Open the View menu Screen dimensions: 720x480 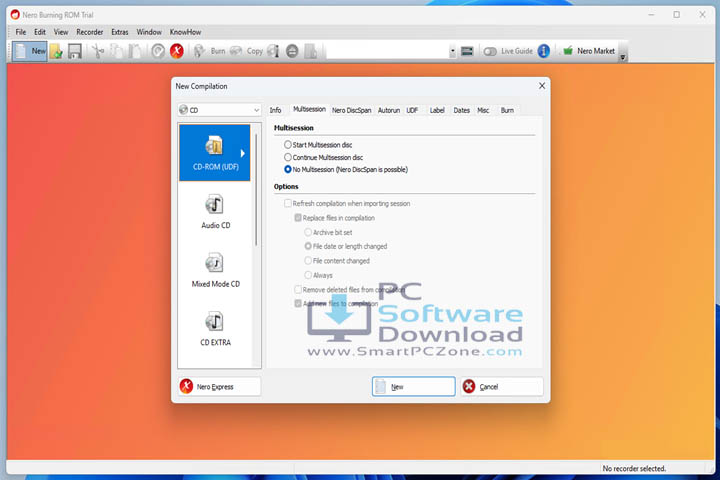click(x=61, y=32)
